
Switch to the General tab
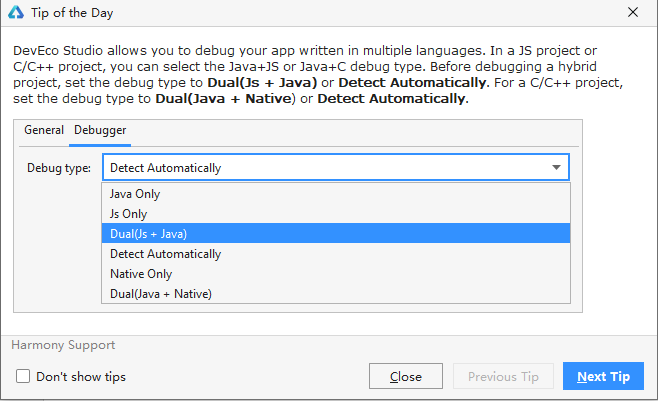pos(44,130)
